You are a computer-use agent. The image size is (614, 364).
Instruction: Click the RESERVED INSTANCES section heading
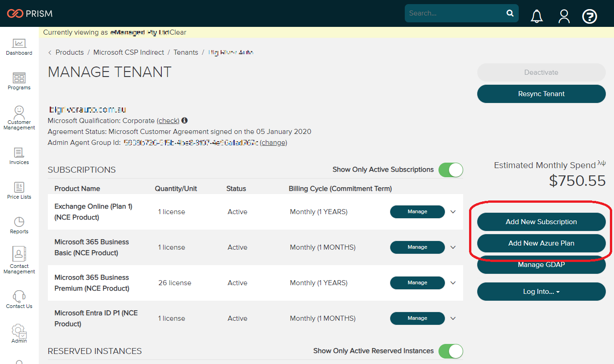[95, 351]
